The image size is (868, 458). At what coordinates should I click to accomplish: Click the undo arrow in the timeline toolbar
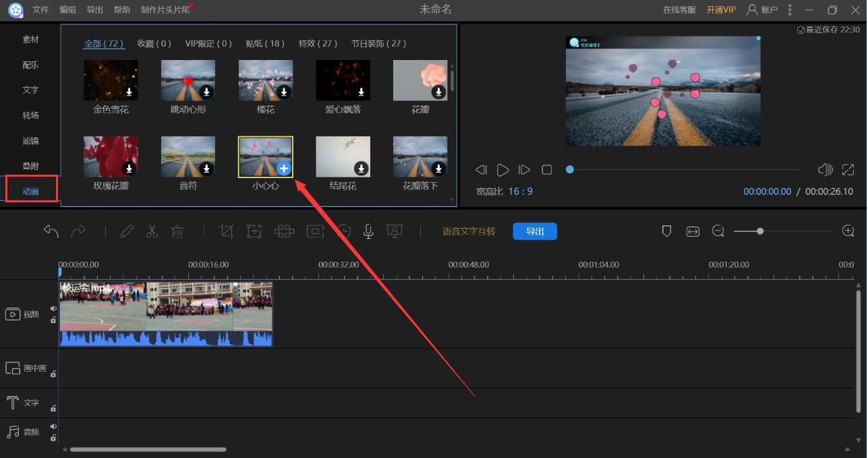coord(51,231)
